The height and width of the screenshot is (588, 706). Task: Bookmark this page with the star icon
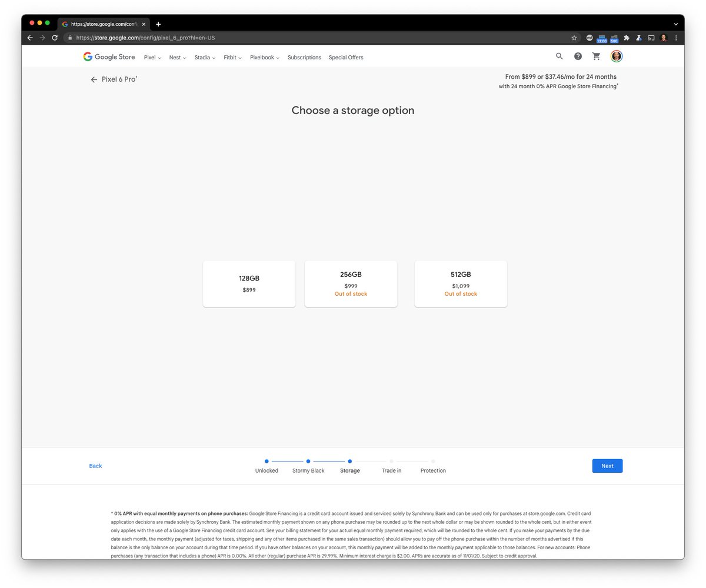574,38
